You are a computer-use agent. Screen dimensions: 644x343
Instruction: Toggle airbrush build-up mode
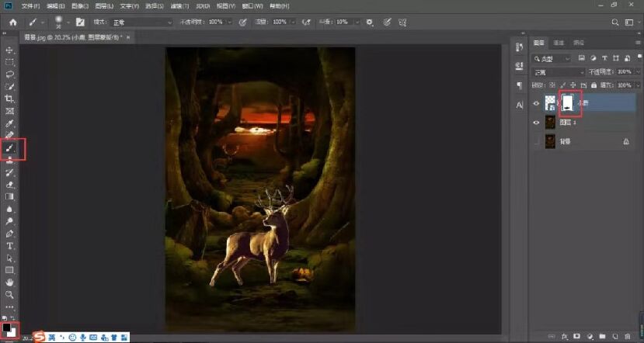pyautogui.click(x=306, y=23)
